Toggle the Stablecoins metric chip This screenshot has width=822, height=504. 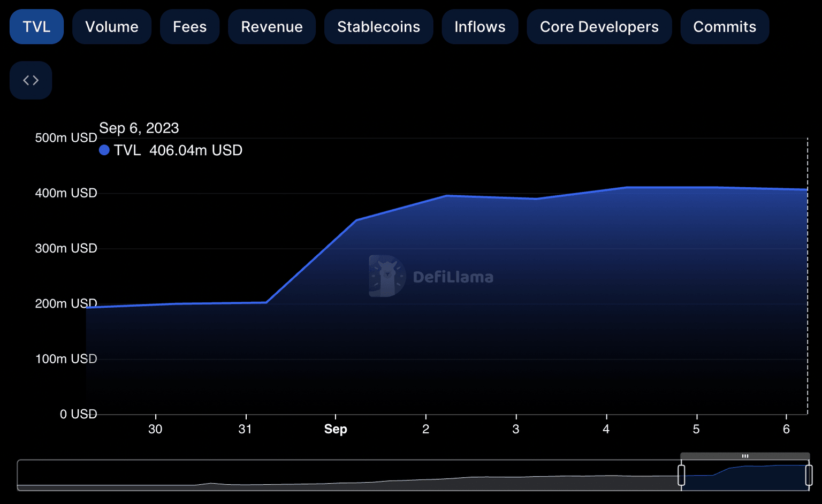[x=378, y=27]
